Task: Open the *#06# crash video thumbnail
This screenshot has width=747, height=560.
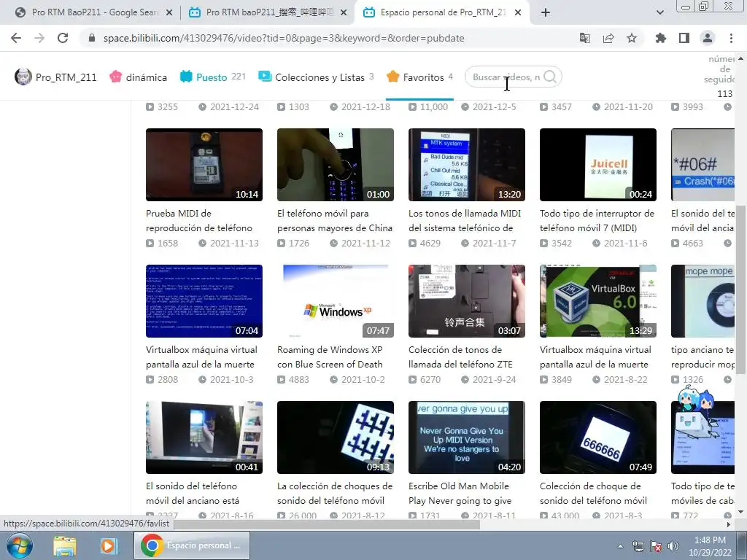Action: pyautogui.click(x=703, y=165)
